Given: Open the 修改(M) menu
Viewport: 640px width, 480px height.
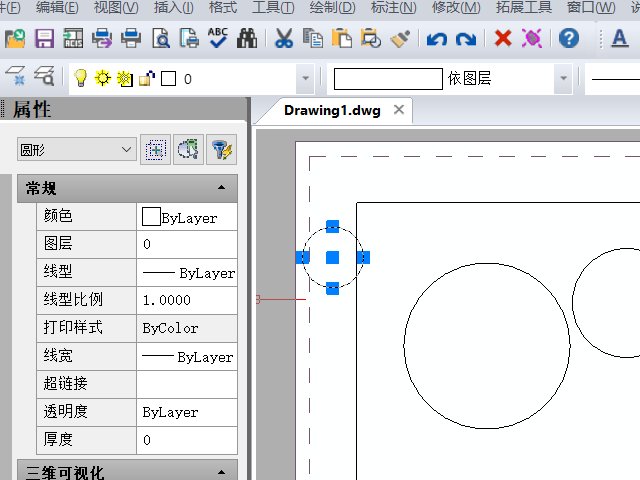Looking at the screenshot, I should click(x=456, y=7).
